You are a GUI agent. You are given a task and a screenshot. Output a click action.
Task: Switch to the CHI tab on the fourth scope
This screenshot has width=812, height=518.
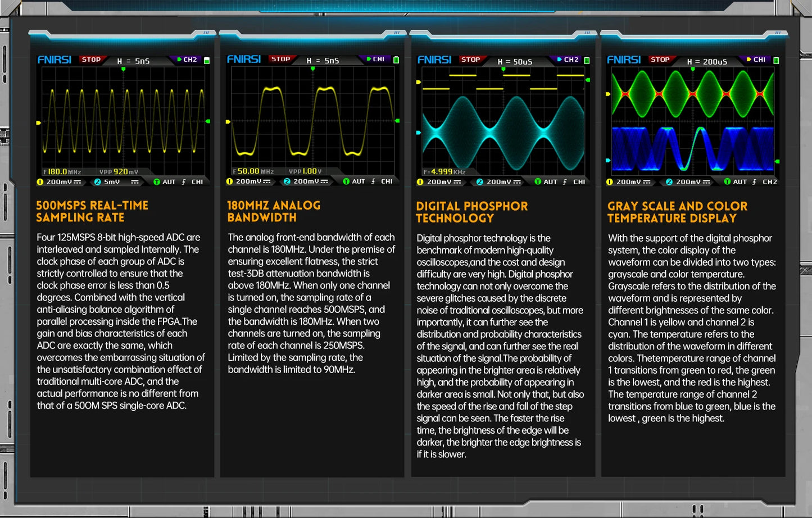[x=759, y=59]
